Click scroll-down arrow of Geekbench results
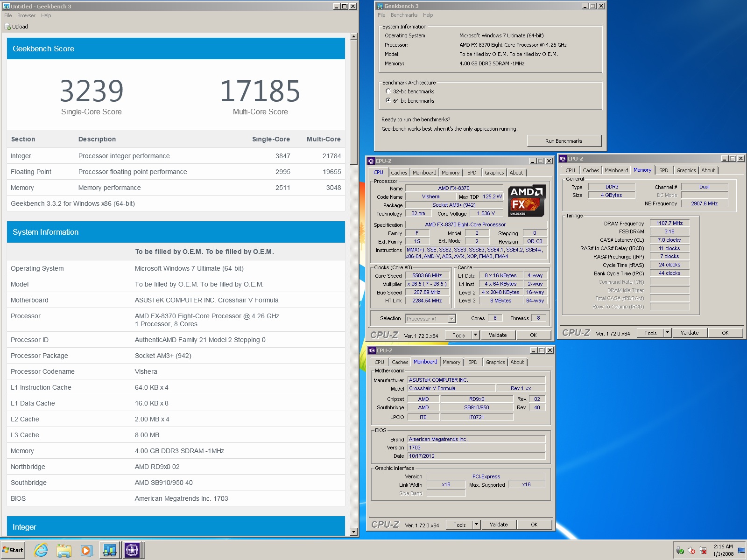The image size is (747, 560). [x=353, y=532]
